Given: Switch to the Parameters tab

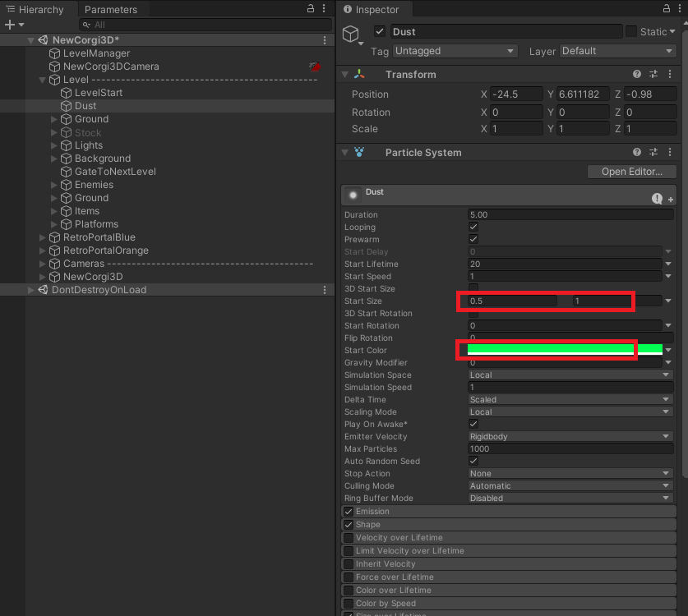Looking at the screenshot, I should click(111, 9).
